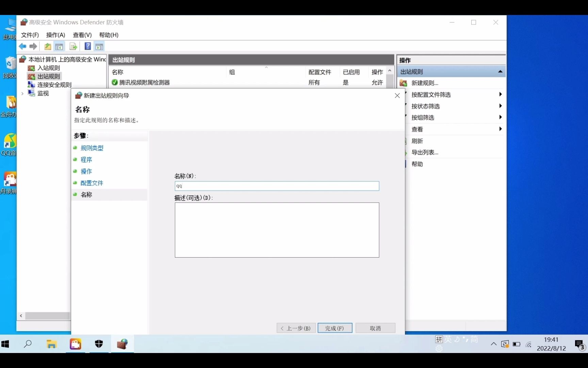Open Windows Security shield taskbar icon
The image size is (588, 368).
click(x=99, y=344)
